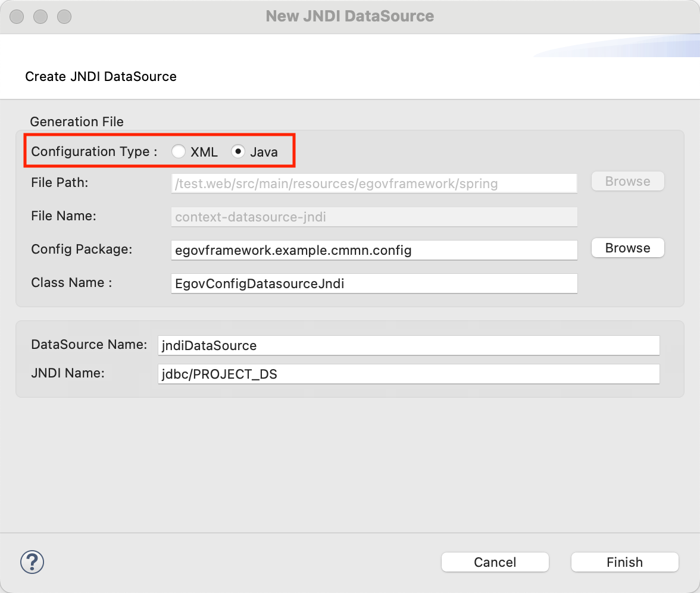Click the Create JNDI DataSource heading
This screenshot has height=593, width=700.
click(x=101, y=76)
